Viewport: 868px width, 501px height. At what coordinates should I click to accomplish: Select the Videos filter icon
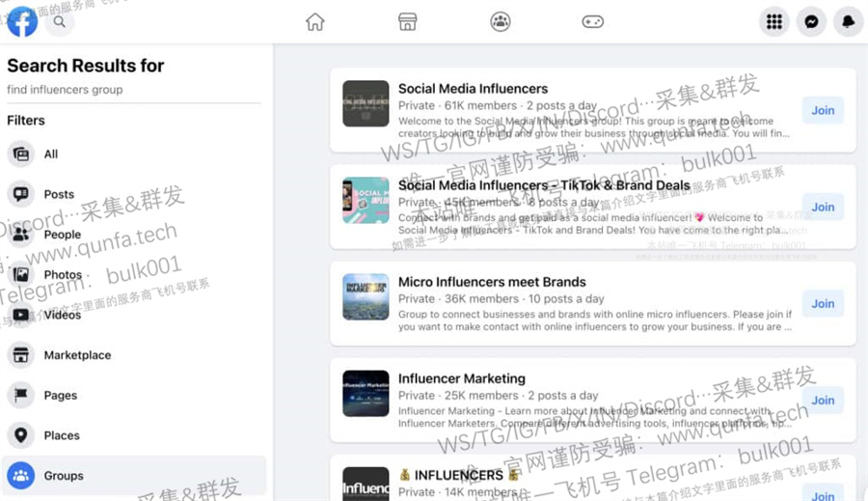(x=21, y=315)
